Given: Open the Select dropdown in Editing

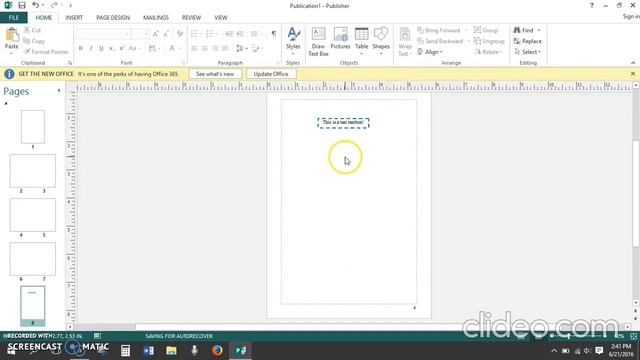Looking at the screenshot, I should click(528, 52).
